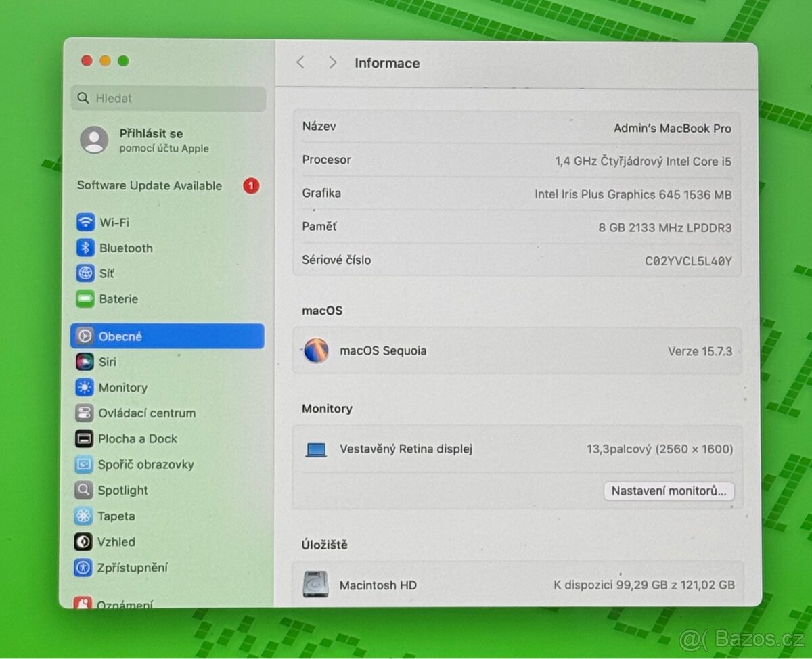This screenshot has width=812, height=659.
Task: Open the Tapeta wallpaper icon
Action: [x=84, y=516]
